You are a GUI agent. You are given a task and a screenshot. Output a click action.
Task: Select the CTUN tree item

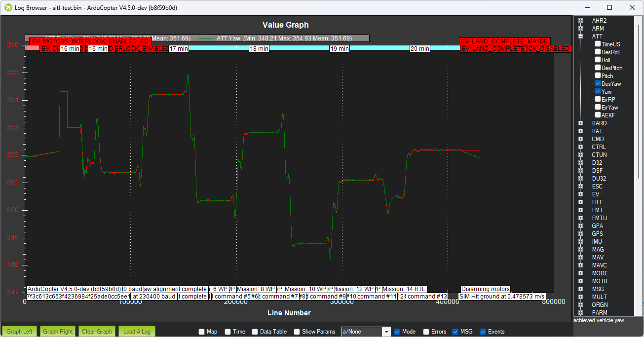pyautogui.click(x=598, y=154)
